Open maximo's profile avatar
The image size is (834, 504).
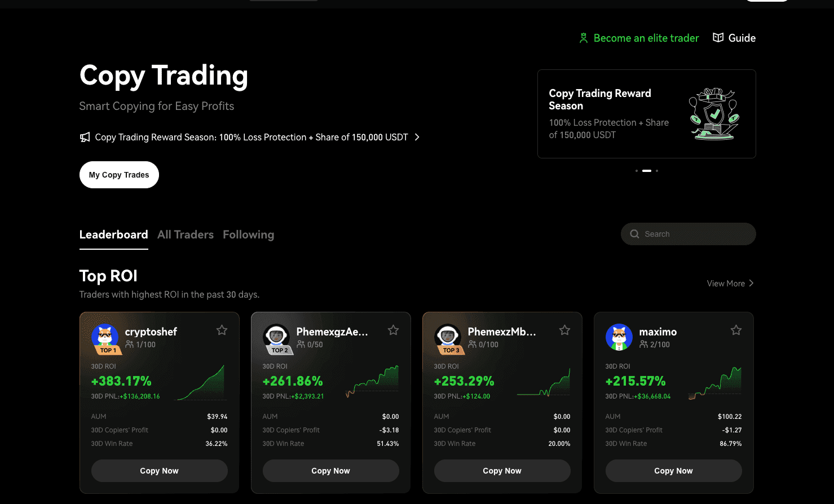(x=619, y=337)
